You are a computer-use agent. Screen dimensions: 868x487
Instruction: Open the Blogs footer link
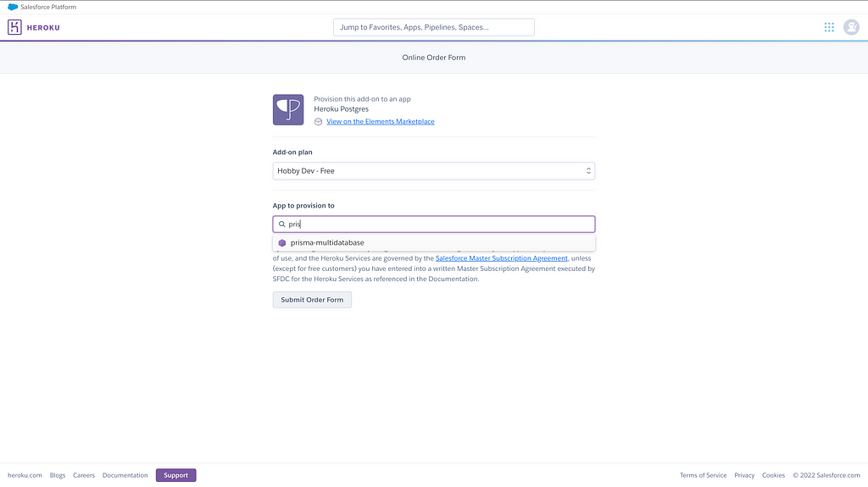58,475
